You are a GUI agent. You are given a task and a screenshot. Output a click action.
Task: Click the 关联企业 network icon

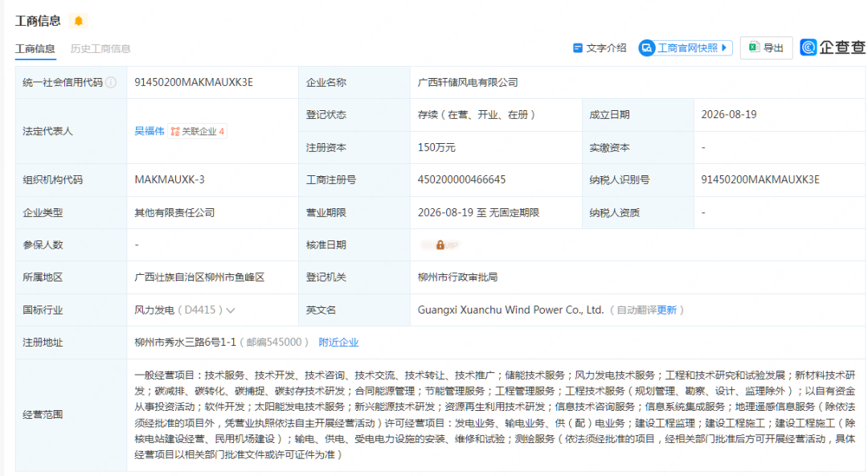pos(175,131)
